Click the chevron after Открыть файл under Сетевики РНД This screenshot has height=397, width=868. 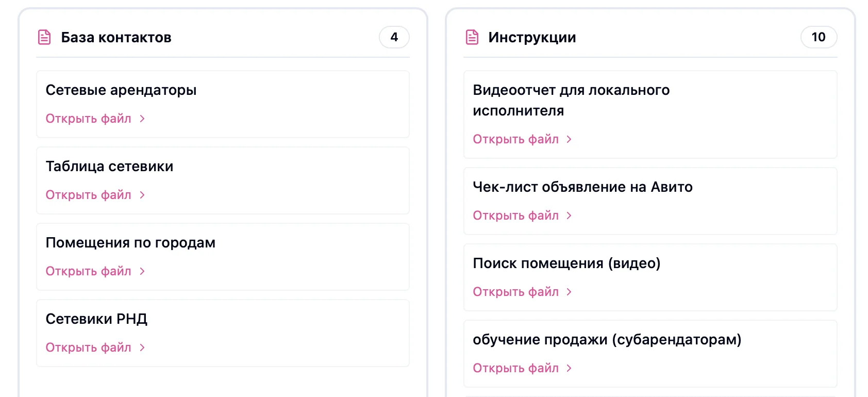tap(143, 348)
